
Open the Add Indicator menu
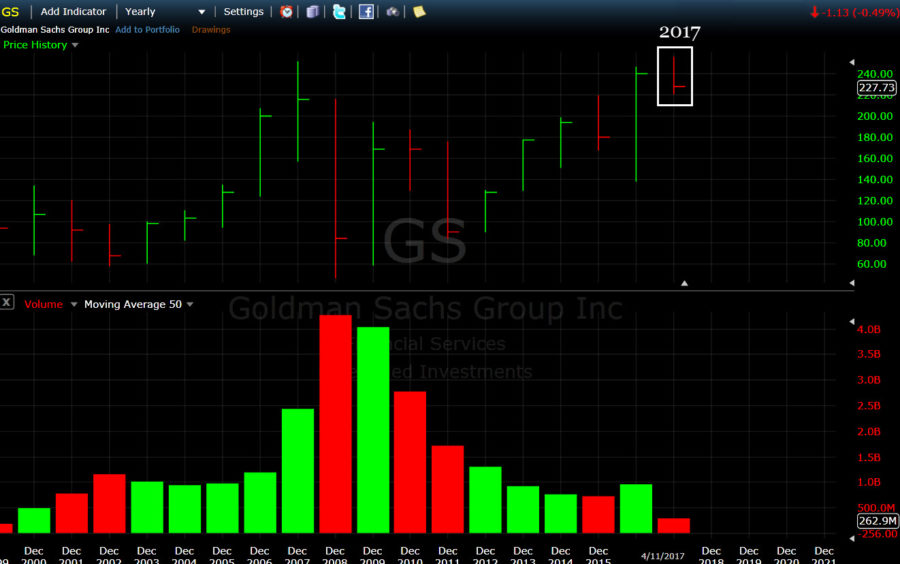73,11
